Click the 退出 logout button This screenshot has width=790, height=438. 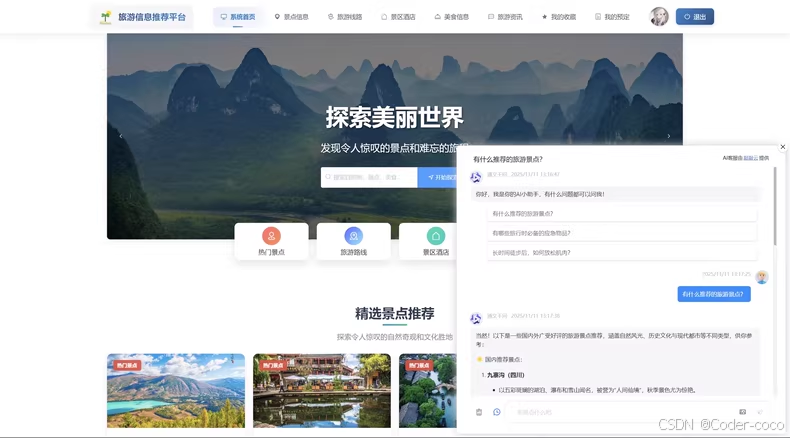coord(695,17)
